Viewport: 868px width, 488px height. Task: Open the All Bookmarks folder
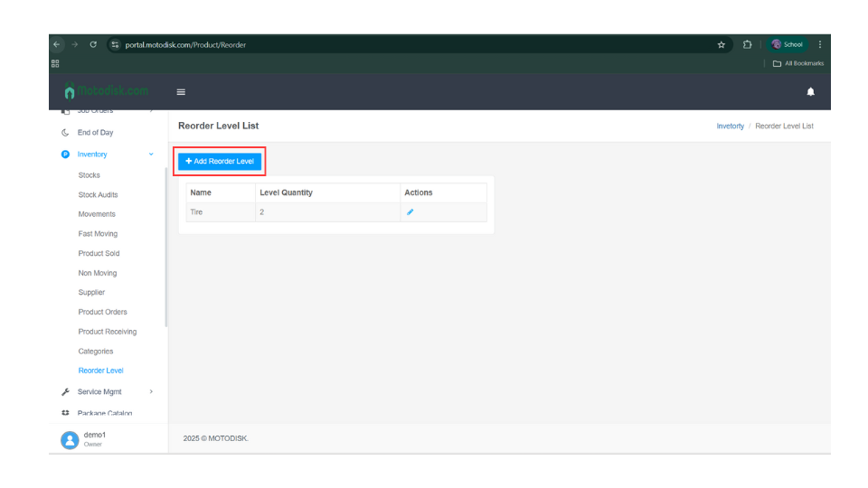[797, 63]
